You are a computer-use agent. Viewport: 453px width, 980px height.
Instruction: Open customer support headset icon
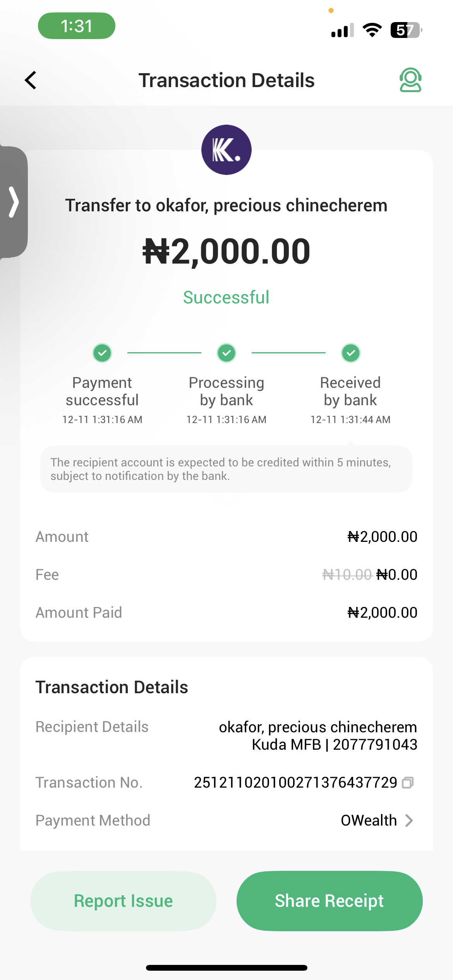point(410,80)
